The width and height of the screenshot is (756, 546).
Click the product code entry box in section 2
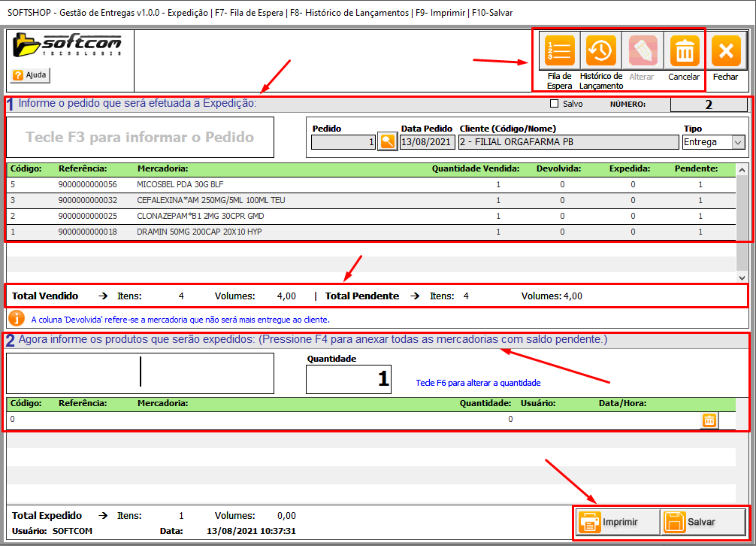(140, 373)
